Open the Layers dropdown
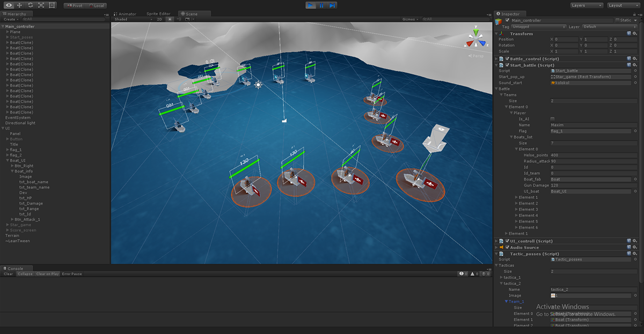The image size is (644, 334). [x=587, y=5]
